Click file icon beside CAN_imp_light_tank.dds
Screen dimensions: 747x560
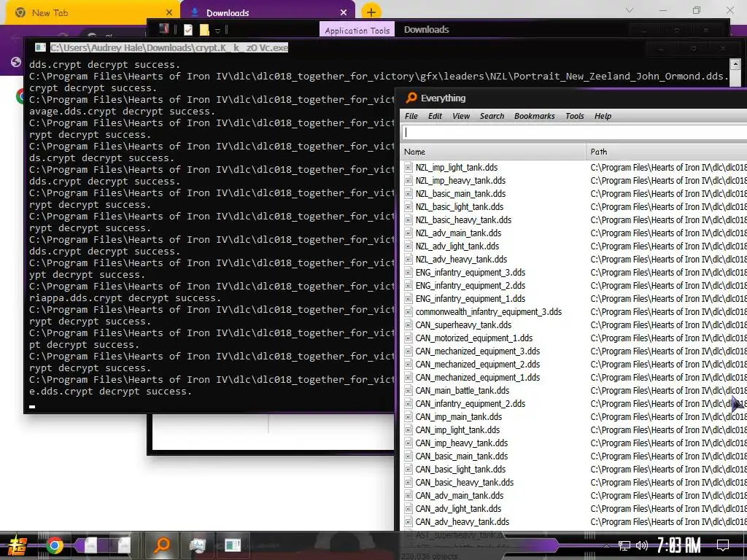click(x=409, y=430)
